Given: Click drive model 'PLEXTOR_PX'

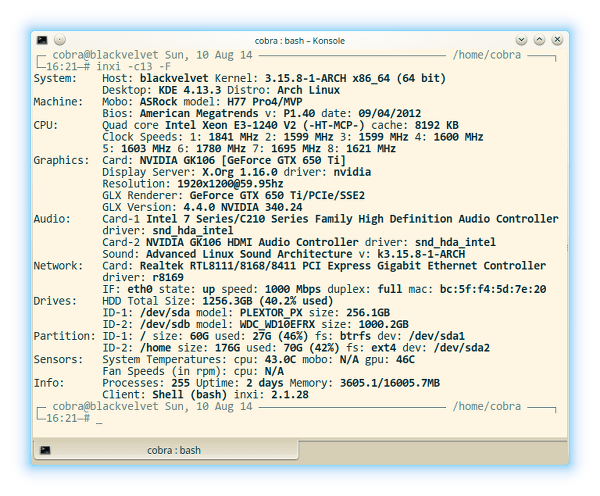Looking at the screenshot, I should pos(271,313).
